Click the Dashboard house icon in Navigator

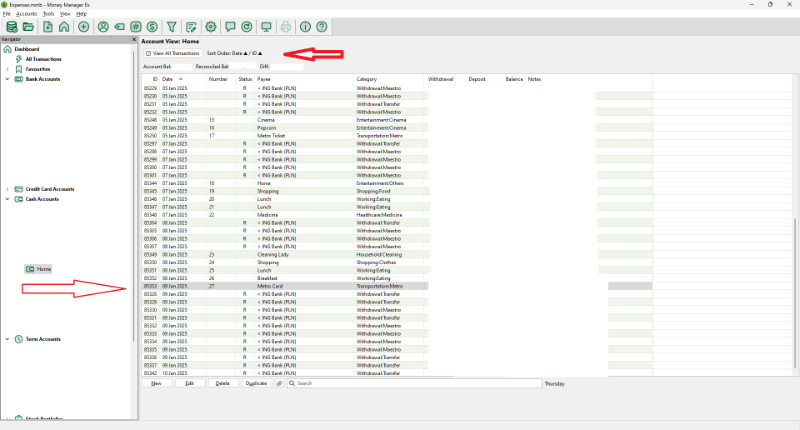(7, 49)
